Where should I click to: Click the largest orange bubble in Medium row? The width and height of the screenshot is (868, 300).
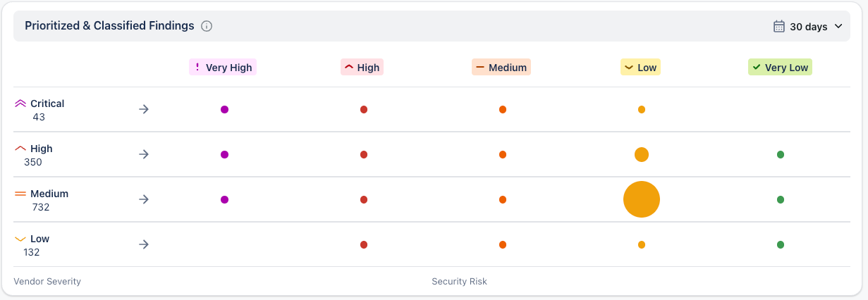[642, 199]
